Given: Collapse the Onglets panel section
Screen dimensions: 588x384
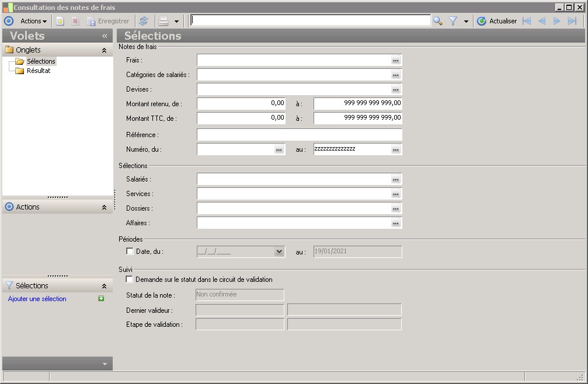Looking at the screenshot, I should click(104, 50).
